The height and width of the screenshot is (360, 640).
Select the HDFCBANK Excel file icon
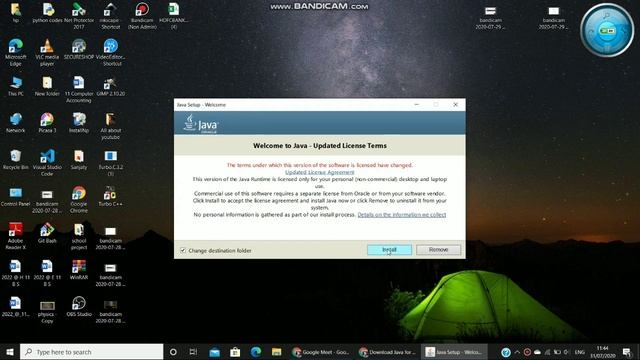173,16
